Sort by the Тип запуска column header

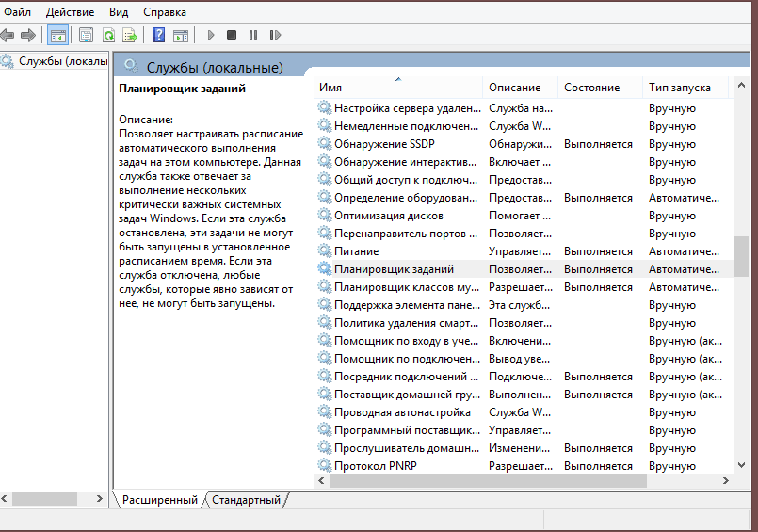point(679,88)
